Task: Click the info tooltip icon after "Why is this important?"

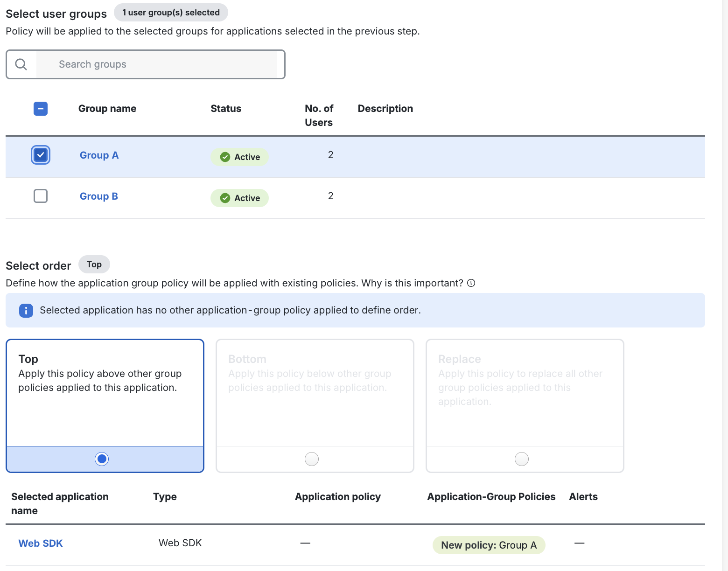Action: tap(471, 283)
